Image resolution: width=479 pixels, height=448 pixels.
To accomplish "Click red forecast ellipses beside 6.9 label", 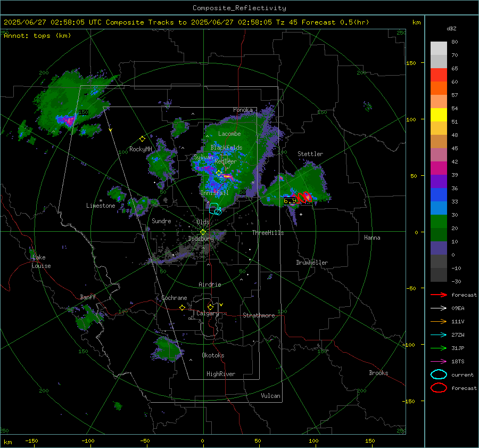I will pos(302,197).
